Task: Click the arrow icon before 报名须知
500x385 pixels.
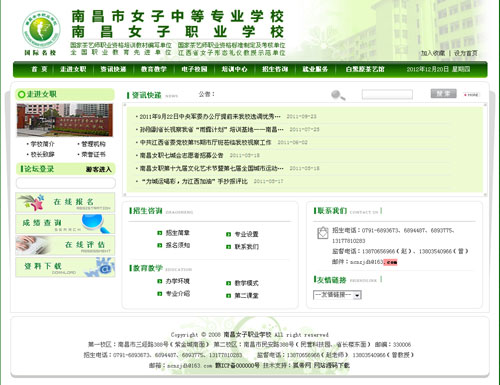Action: 160,245
